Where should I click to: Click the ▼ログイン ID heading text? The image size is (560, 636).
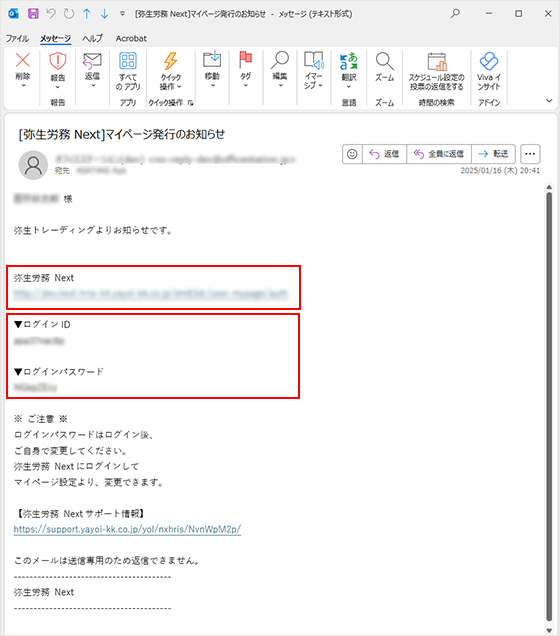coord(42,324)
